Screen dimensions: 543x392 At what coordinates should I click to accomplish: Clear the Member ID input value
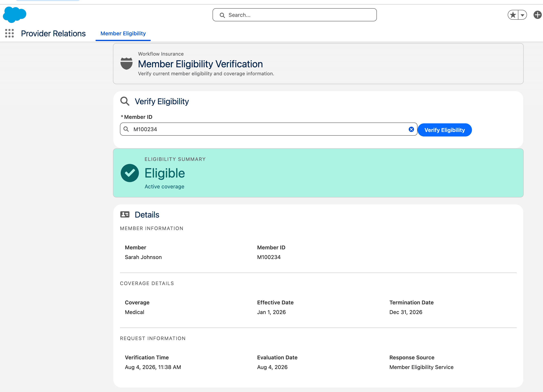[411, 129]
